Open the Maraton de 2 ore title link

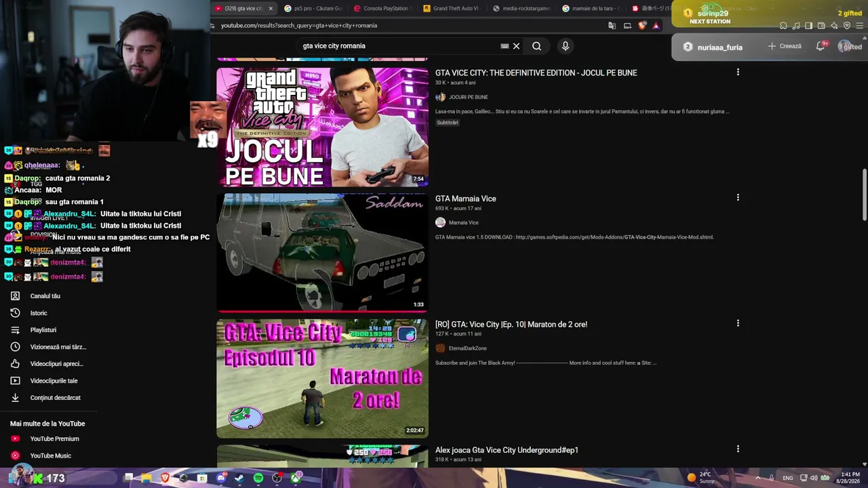pyautogui.click(x=511, y=324)
